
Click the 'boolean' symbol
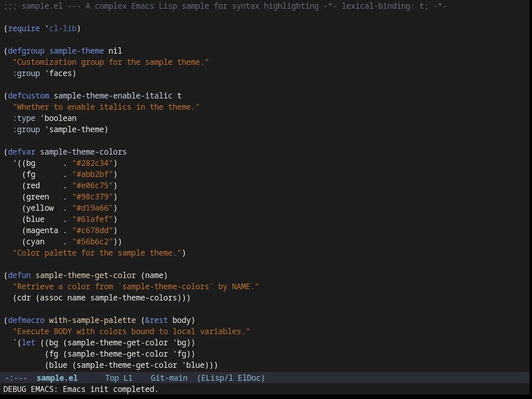(60, 118)
